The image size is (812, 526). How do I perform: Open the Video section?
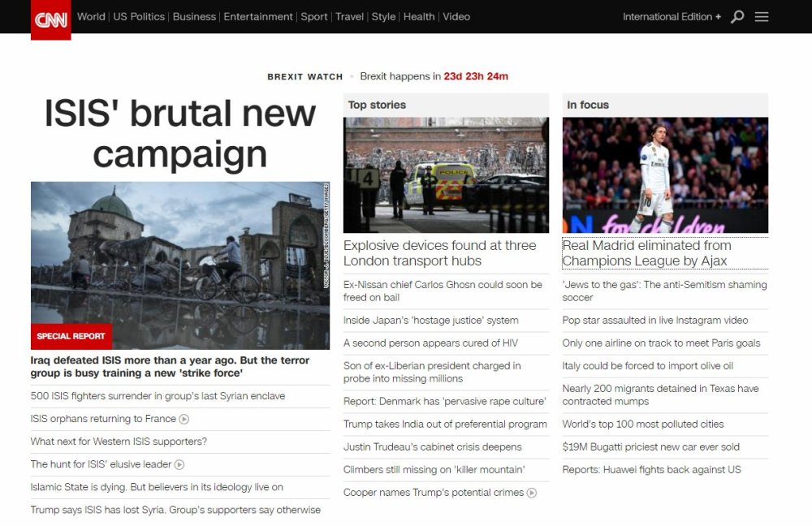(x=456, y=16)
